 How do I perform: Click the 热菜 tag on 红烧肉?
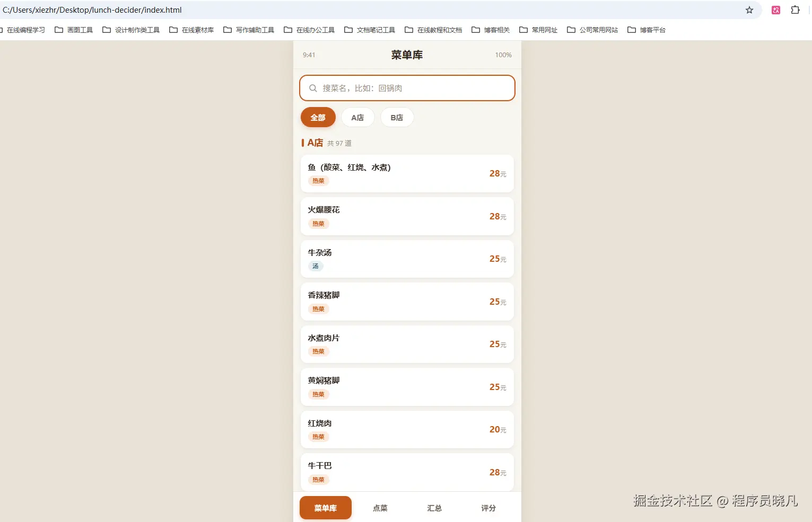(318, 437)
